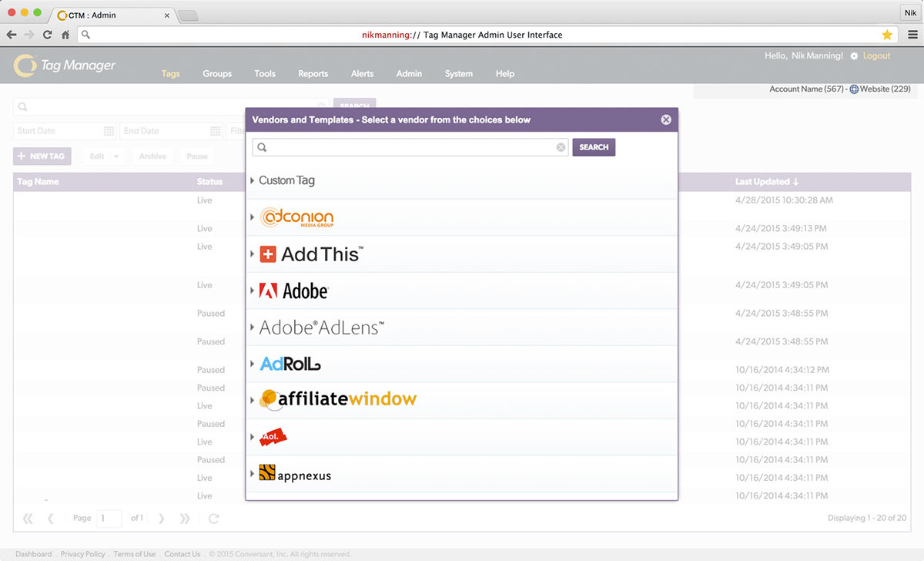Sort by Last Updated column header
This screenshot has height=561, width=924.
click(x=766, y=182)
